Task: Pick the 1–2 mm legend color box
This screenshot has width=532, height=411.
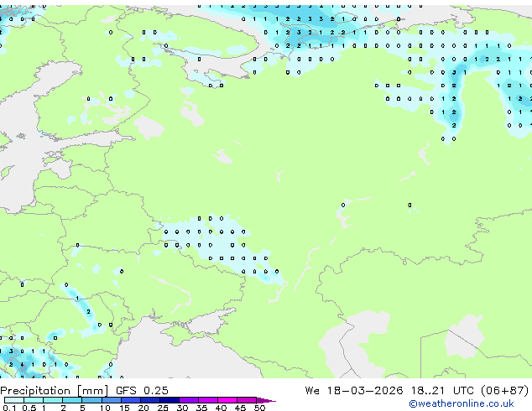Action: pyautogui.click(x=53, y=400)
